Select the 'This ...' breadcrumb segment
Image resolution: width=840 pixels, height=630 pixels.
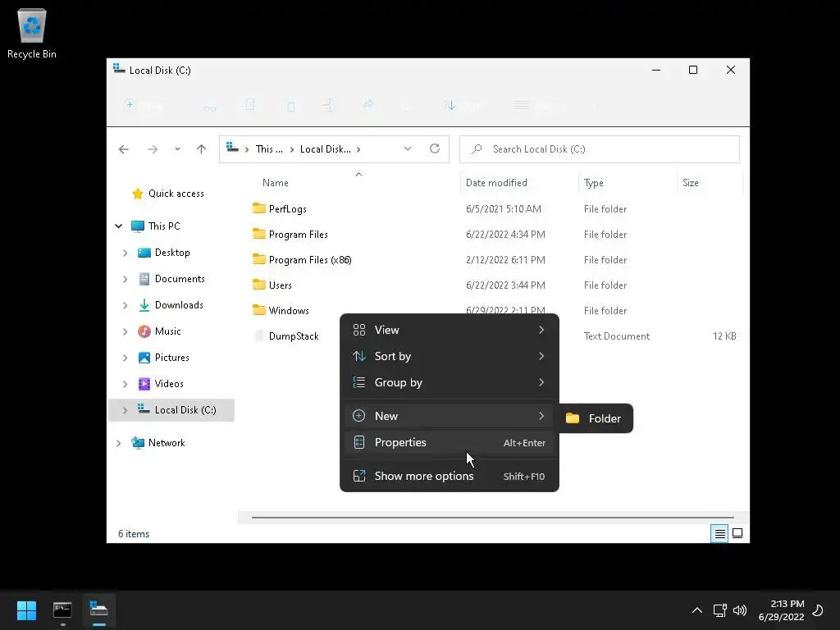click(269, 149)
